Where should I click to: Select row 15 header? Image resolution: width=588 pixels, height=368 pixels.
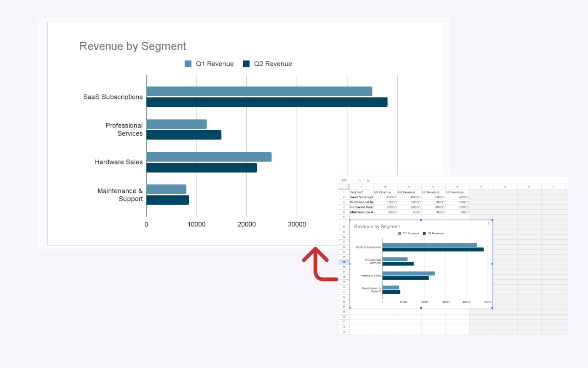point(344,262)
